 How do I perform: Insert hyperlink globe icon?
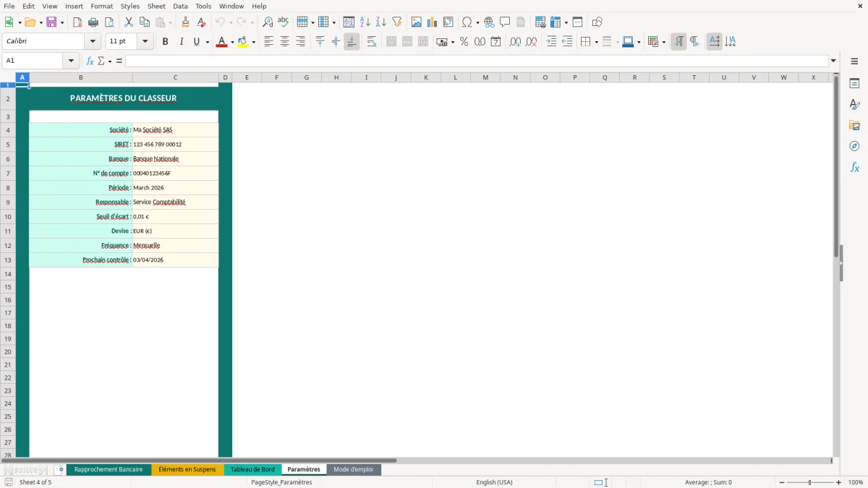click(x=489, y=22)
